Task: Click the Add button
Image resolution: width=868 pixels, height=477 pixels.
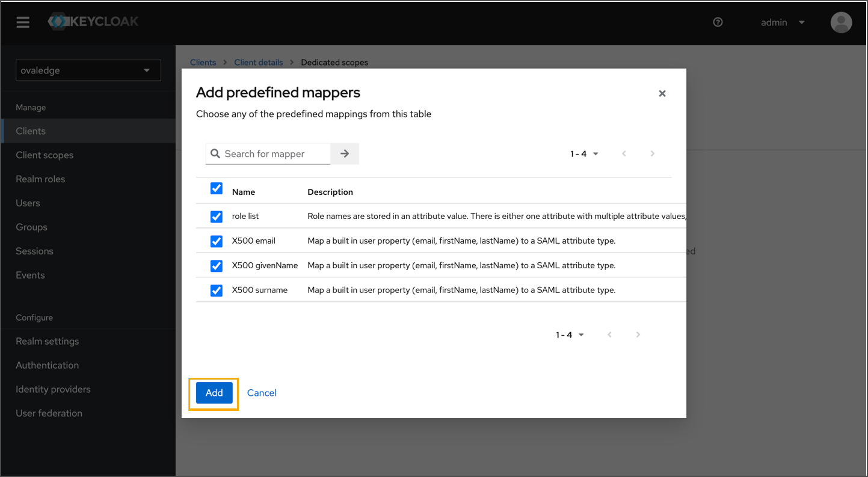Action: [214, 393]
